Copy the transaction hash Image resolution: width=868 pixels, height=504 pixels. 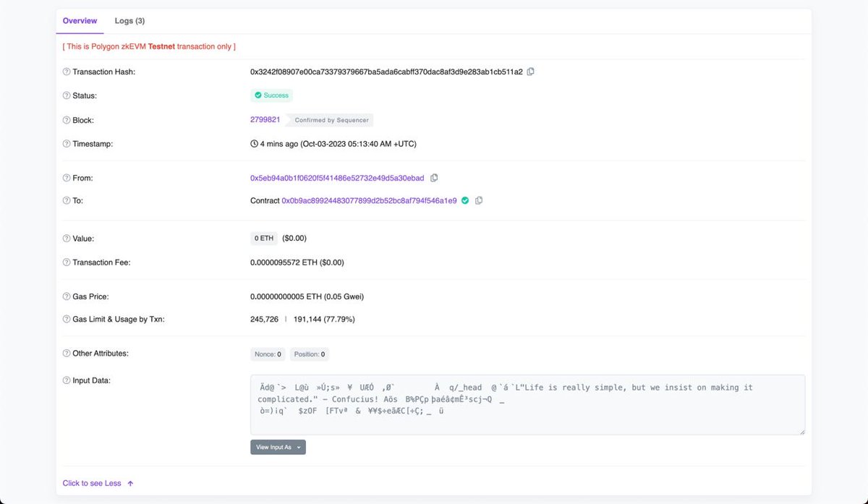pos(531,72)
